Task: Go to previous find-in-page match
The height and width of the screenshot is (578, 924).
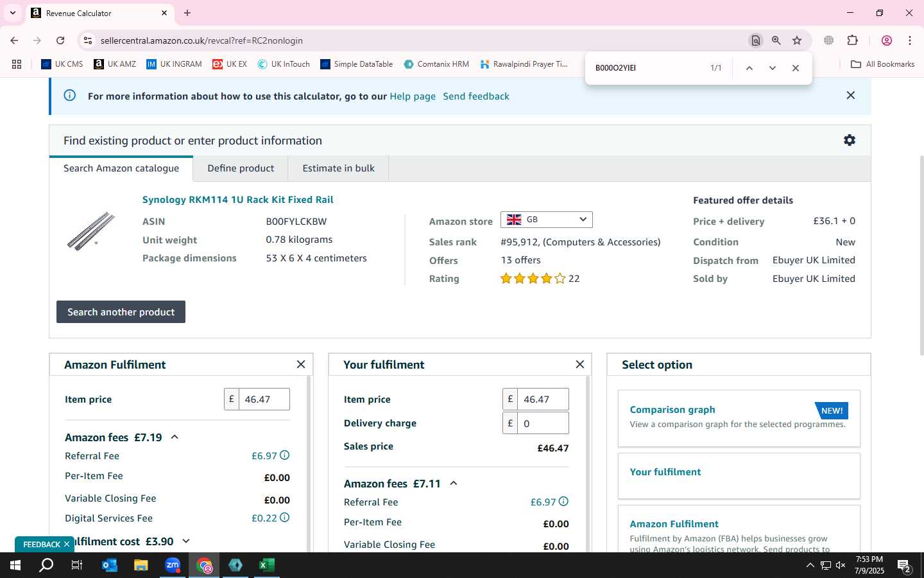Action: [x=749, y=68]
